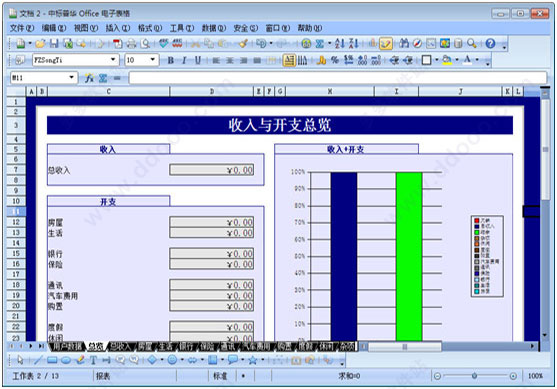Click the binoculars Find icon
Screen dimensions: 557x389
(x=404, y=44)
